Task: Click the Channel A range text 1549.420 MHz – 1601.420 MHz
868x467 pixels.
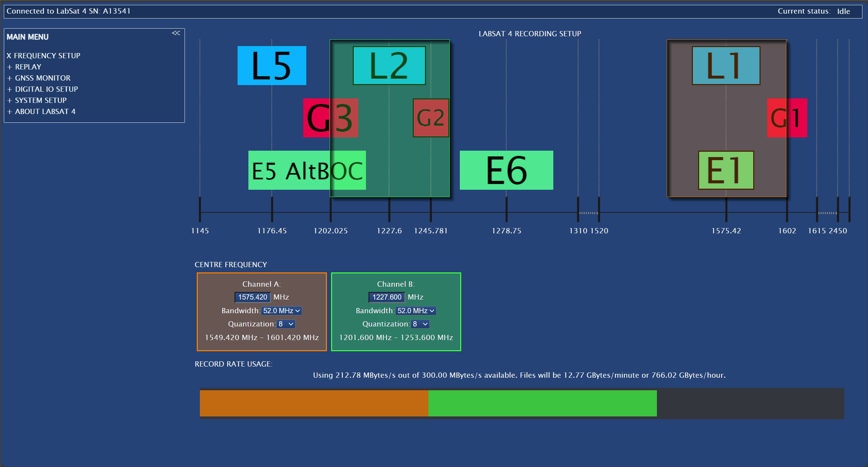Action: pyautogui.click(x=262, y=338)
